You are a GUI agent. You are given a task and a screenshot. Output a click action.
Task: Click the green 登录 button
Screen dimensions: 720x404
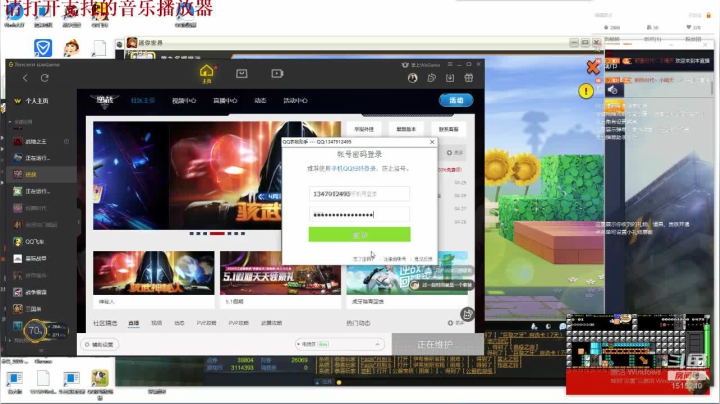click(x=359, y=235)
